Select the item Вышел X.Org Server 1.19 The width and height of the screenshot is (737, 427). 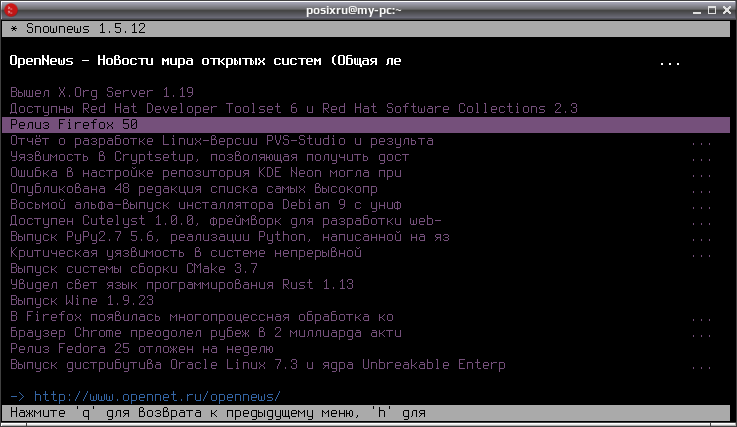102,93
